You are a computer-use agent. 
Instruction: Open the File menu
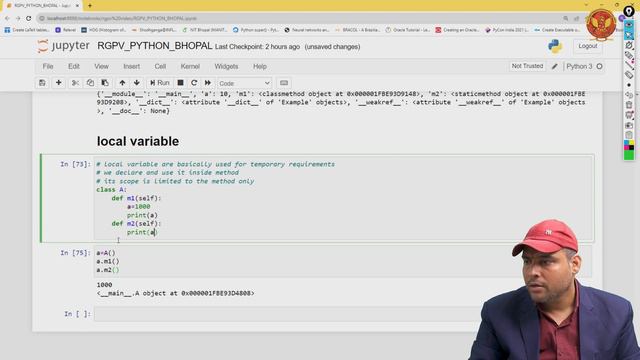click(48, 66)
